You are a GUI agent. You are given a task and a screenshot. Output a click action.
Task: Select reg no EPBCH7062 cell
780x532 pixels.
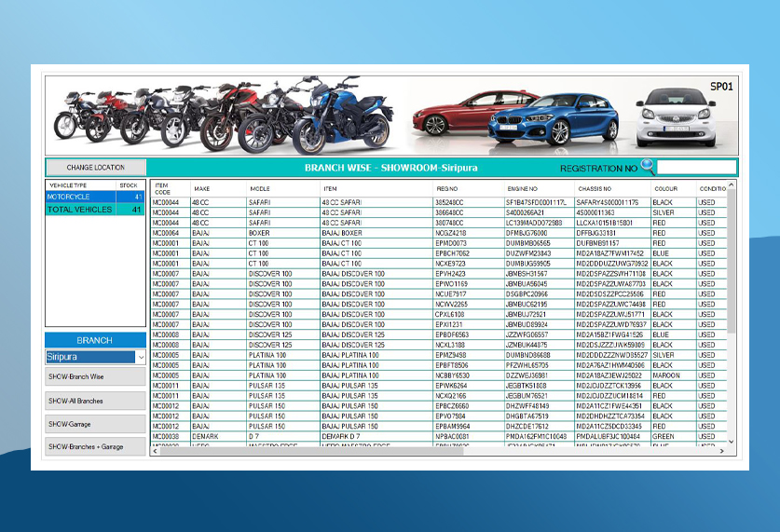coord(469,253)
